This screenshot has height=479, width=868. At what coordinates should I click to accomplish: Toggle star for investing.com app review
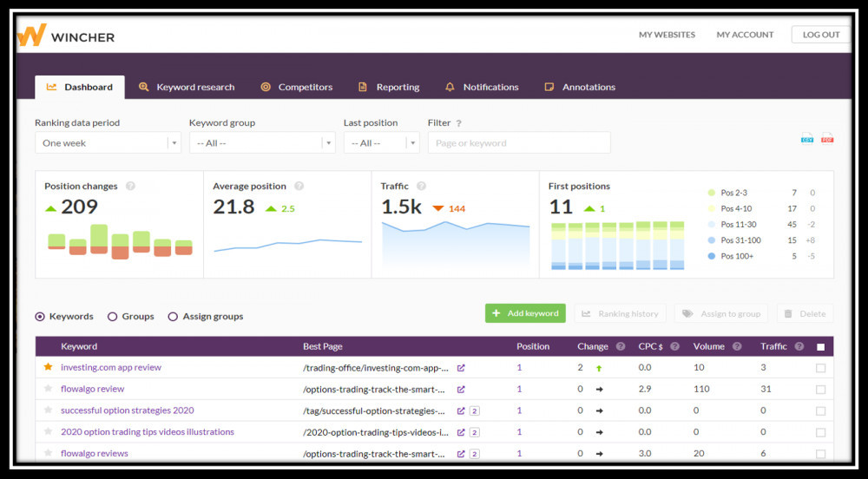pyautogui.click(x=48, y=367)
